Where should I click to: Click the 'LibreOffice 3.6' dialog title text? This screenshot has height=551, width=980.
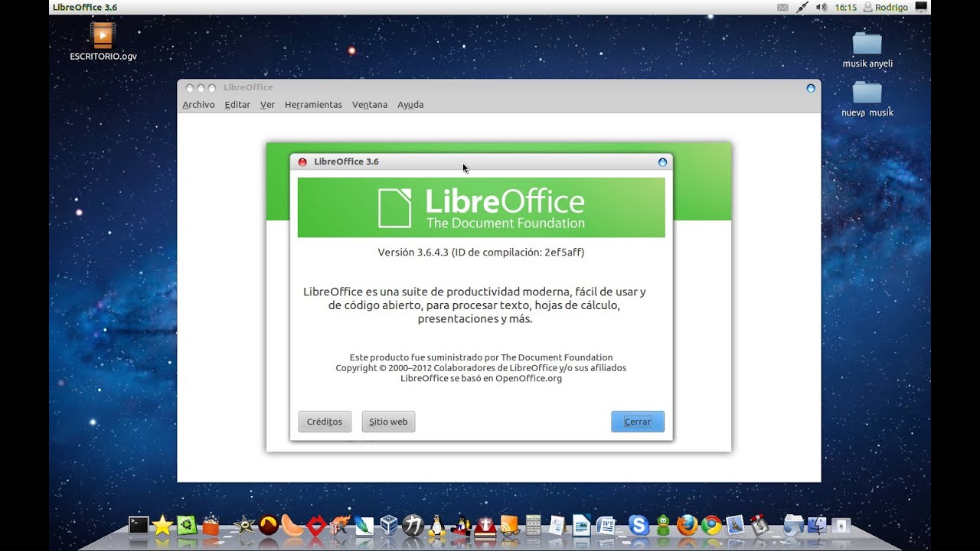point(346,161)
